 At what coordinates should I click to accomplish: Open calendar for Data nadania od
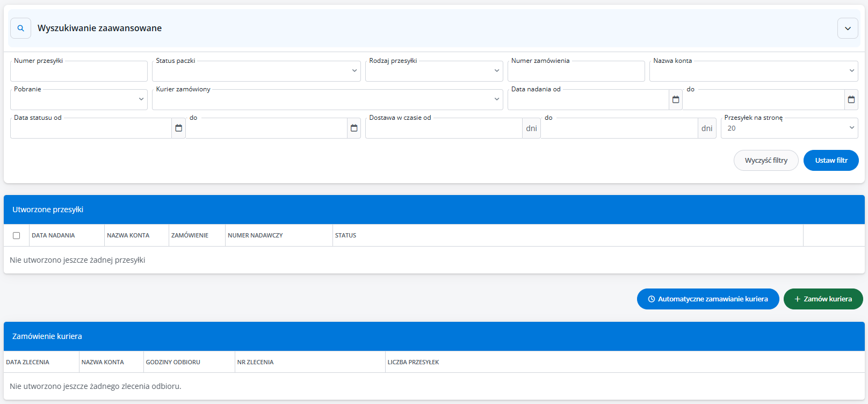pos(676,99)
